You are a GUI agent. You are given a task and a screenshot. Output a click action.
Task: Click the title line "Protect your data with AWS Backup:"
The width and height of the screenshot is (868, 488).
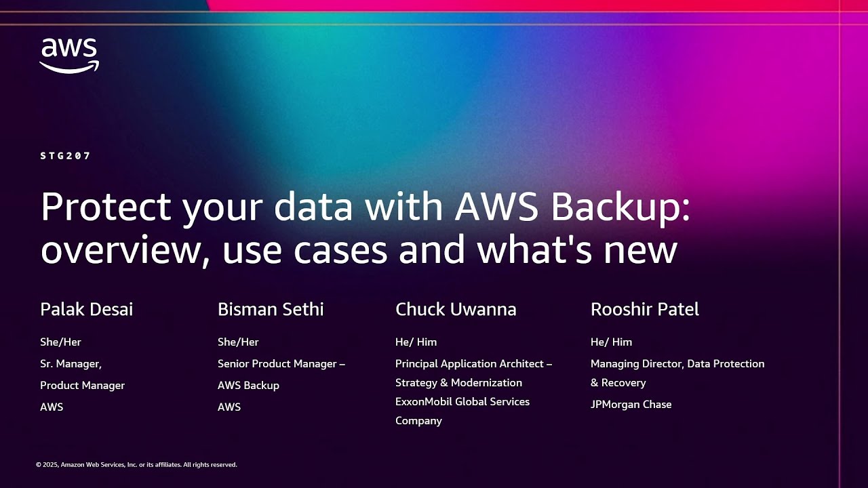366,207
